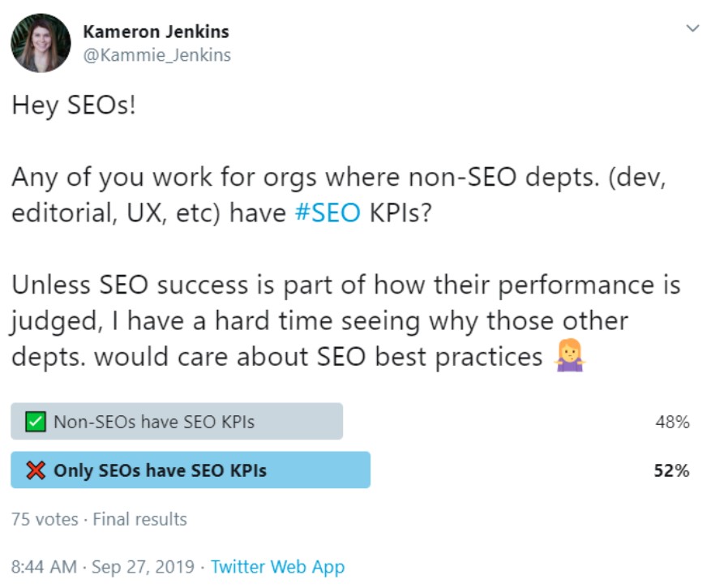The image size is (728, 588).
Task: Open the Twitter Web App source link
Action: (277, 566)
